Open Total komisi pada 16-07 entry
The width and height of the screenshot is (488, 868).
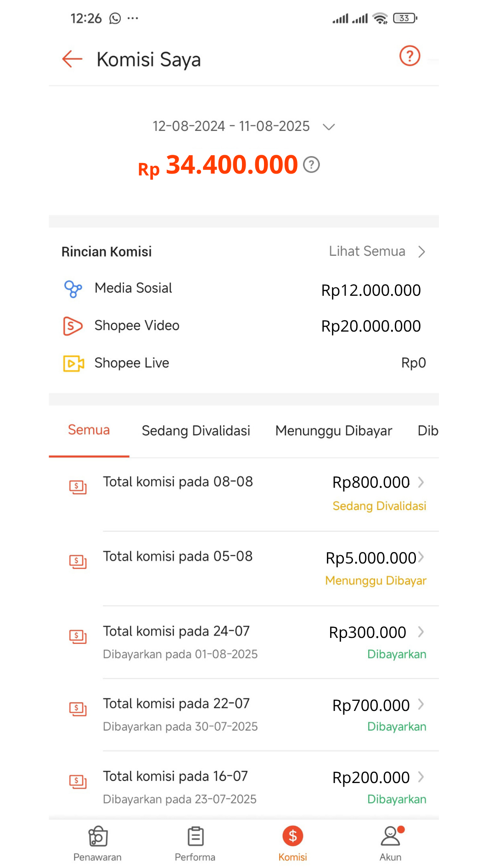point(175,777)
